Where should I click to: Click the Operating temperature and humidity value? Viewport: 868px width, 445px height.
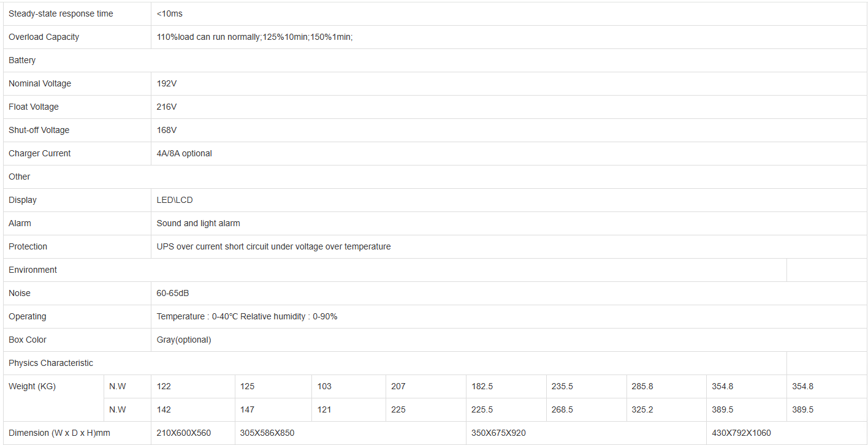click(247, 316)
